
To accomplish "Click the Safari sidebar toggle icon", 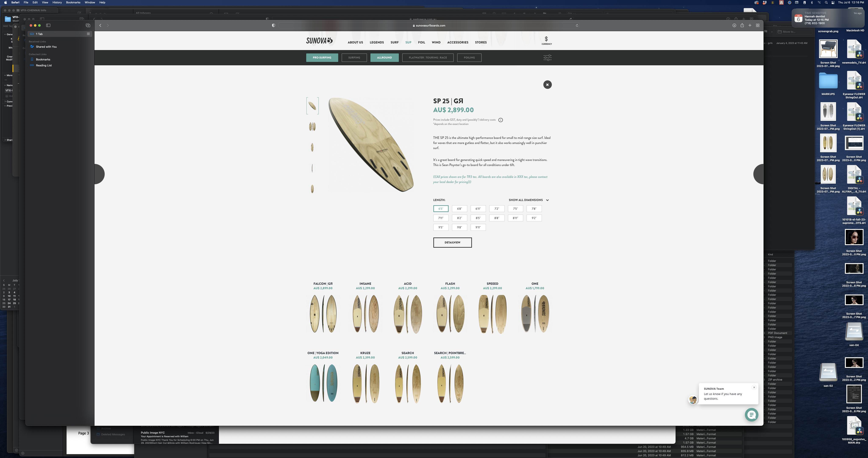I will (x=48, y=25).
